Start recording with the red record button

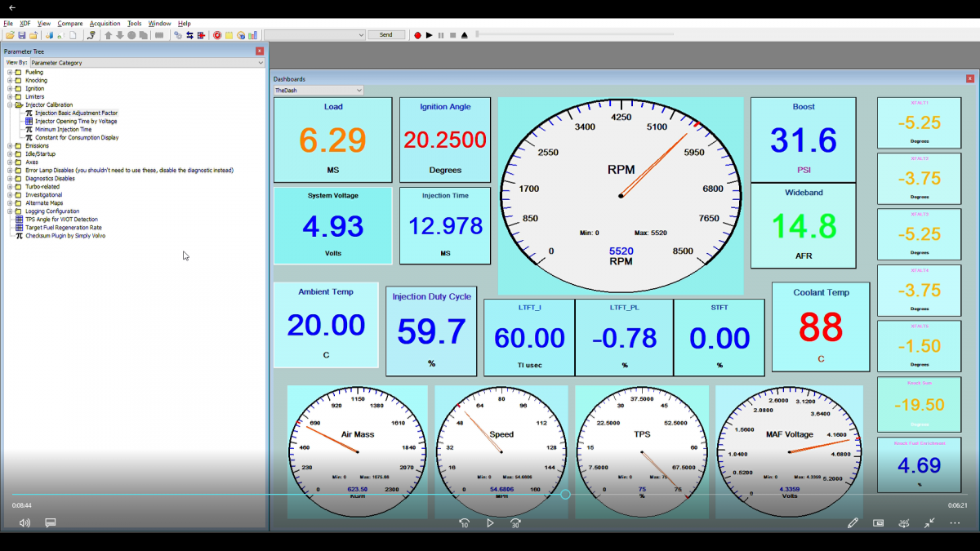[x=417, y=35]
